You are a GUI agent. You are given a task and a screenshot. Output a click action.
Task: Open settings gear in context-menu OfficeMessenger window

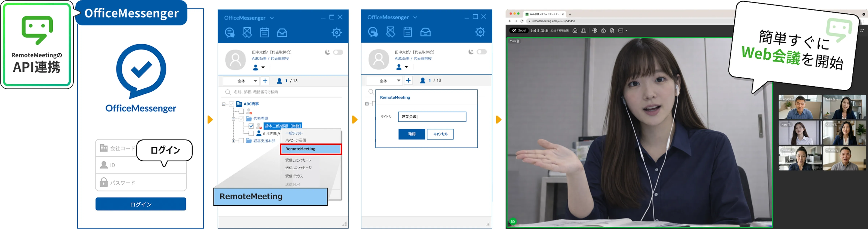pos(336,33)
